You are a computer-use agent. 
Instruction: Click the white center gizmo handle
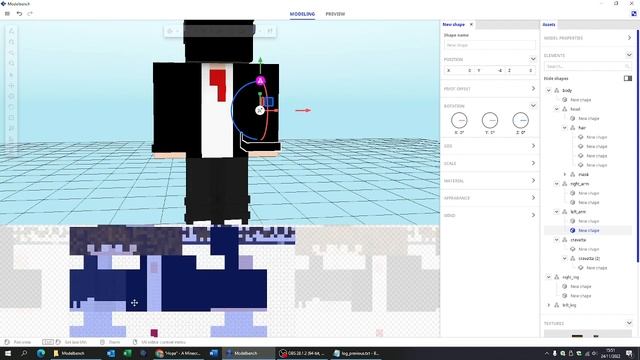[260, 110]
